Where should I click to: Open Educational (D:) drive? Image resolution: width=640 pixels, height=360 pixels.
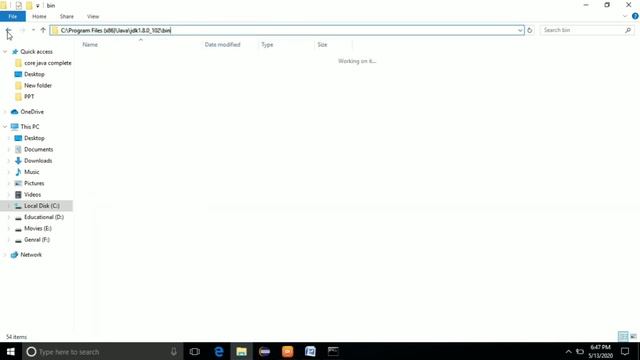click(x=44, y=217)
